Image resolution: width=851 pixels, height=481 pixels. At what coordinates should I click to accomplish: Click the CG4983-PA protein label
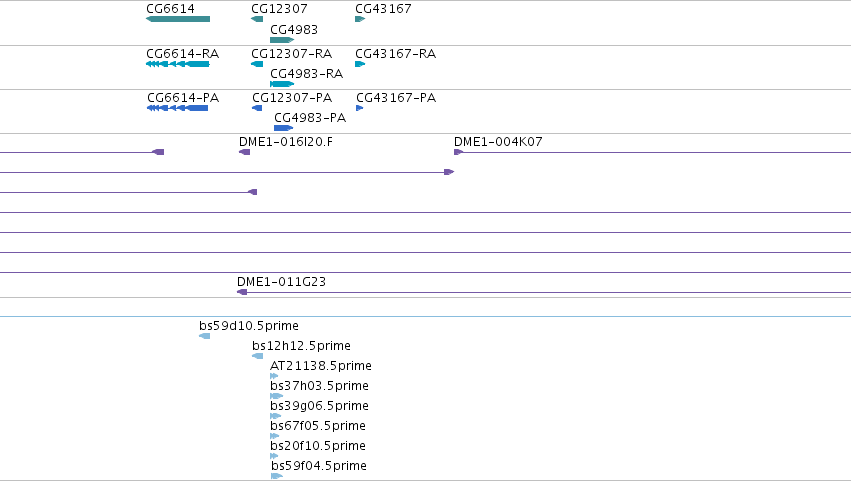[x=310, y=118]
